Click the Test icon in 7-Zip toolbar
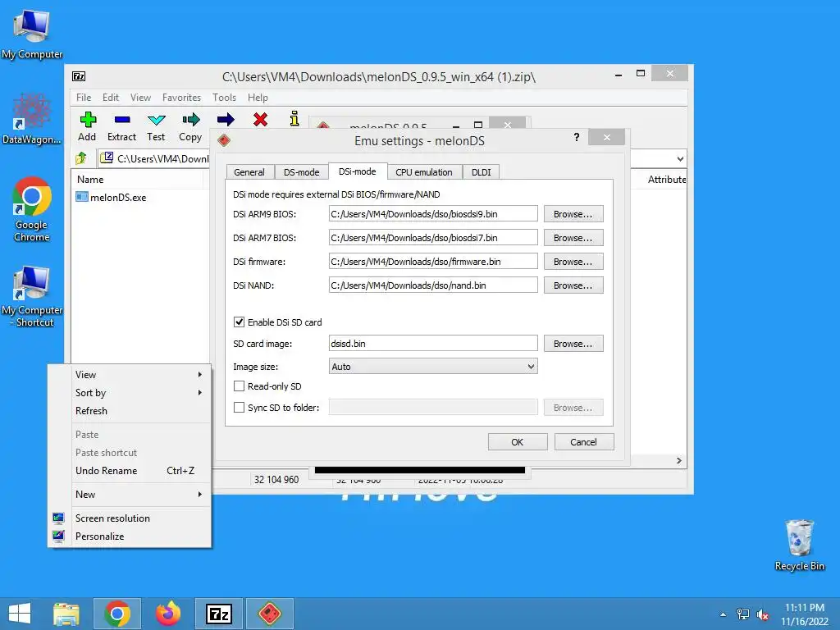The height and width of the screenshot is (630, 840). click(x=156, y=120)
